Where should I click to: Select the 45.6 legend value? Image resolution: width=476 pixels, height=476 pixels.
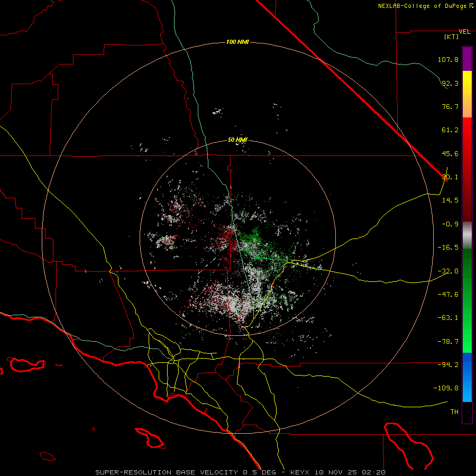pos(450,153)
